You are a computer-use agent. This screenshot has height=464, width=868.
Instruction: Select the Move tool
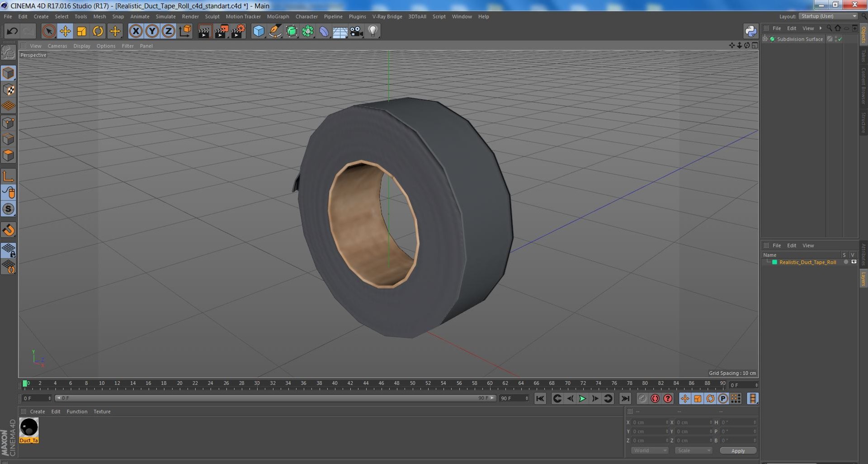point(65,31)
